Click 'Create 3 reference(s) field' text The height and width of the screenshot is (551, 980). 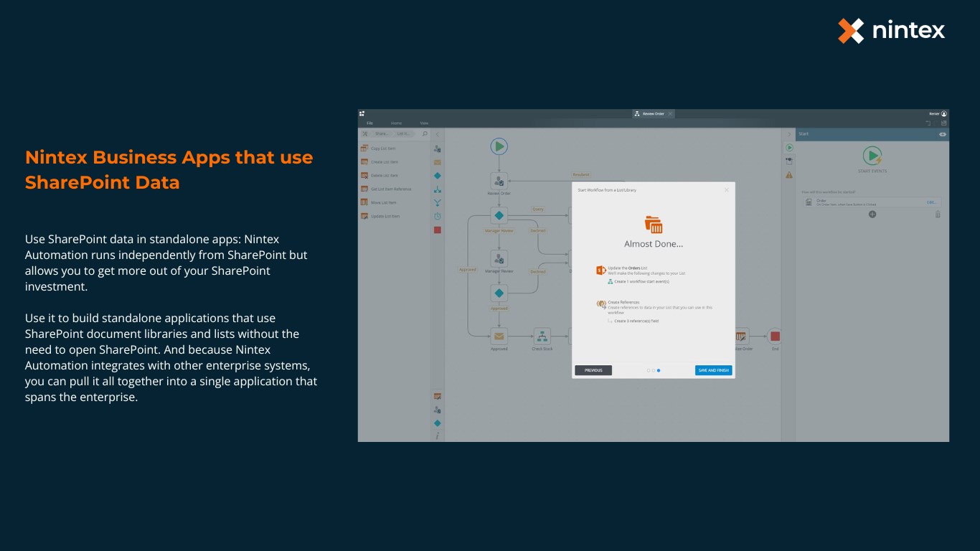636,321
